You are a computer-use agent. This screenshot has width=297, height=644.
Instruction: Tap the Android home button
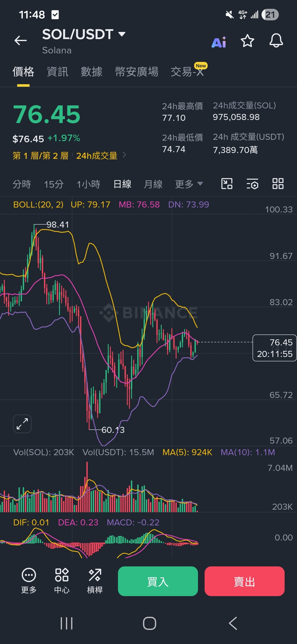pyautogui.click(x=150, y=623)
